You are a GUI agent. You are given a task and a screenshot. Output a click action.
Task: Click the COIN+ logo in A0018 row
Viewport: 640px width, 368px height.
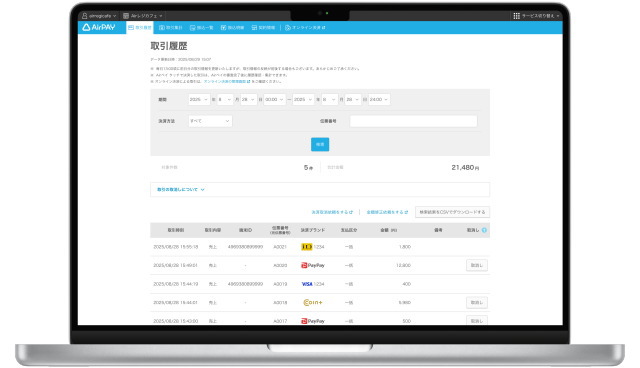tap(313, 303)
